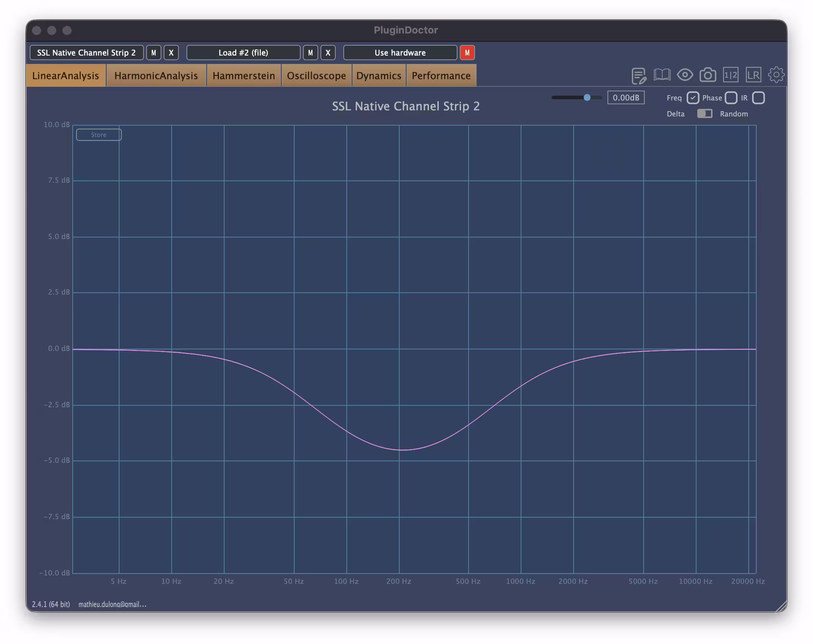813x644 pixels.
Task: Open Load #2 (file) plugin slot
Action: click(x=243, y=53)
